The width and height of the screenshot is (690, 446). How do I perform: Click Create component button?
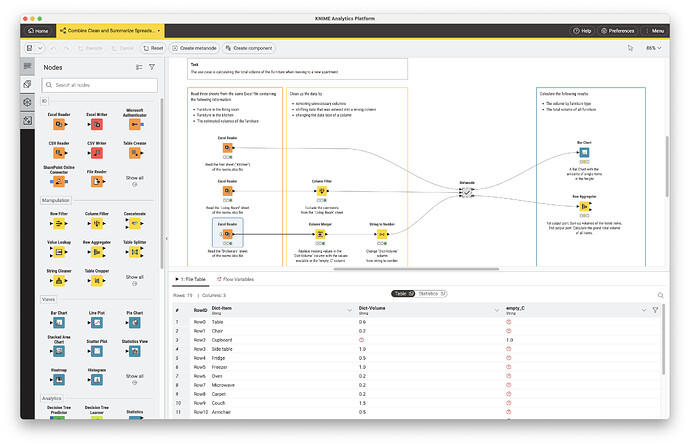click(x=249, y=48)
